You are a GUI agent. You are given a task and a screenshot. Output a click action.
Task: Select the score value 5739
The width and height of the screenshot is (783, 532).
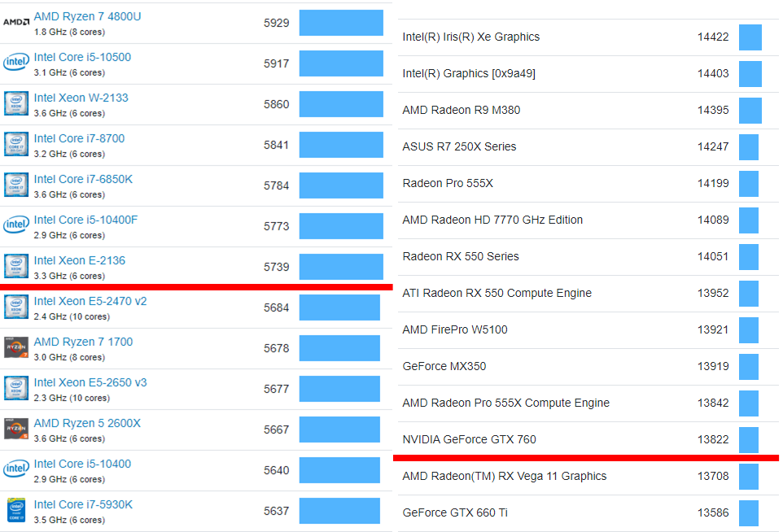[x=276, y=267]
